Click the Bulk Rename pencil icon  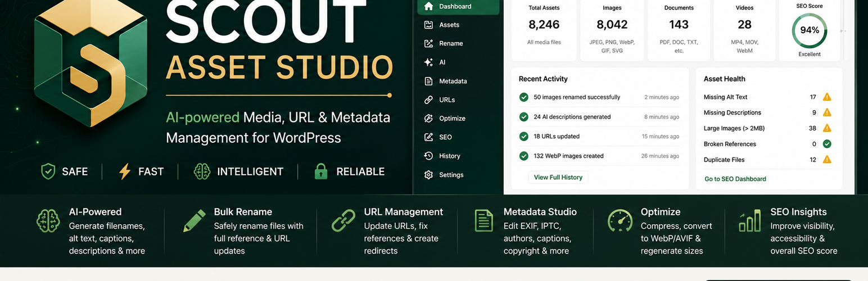[195, 220]
